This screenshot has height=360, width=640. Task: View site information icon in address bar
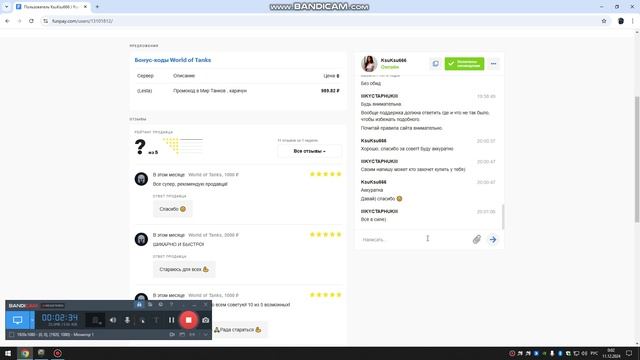45,21
